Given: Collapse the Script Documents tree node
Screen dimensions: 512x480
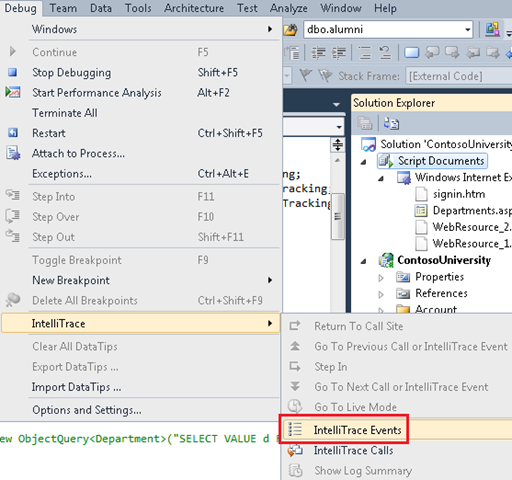Looking at the screenshot, I should 364,162.
